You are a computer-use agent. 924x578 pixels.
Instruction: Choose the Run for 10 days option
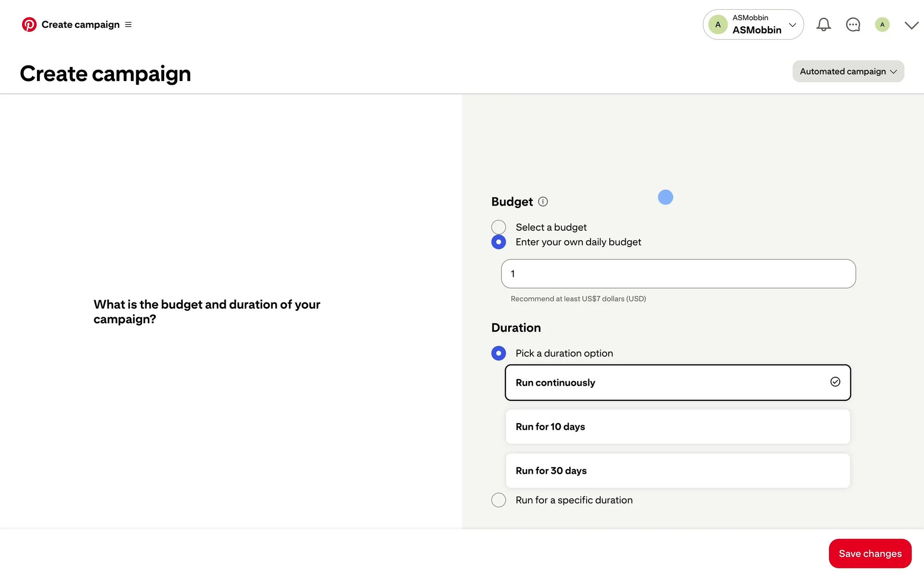tap(677, 427)
